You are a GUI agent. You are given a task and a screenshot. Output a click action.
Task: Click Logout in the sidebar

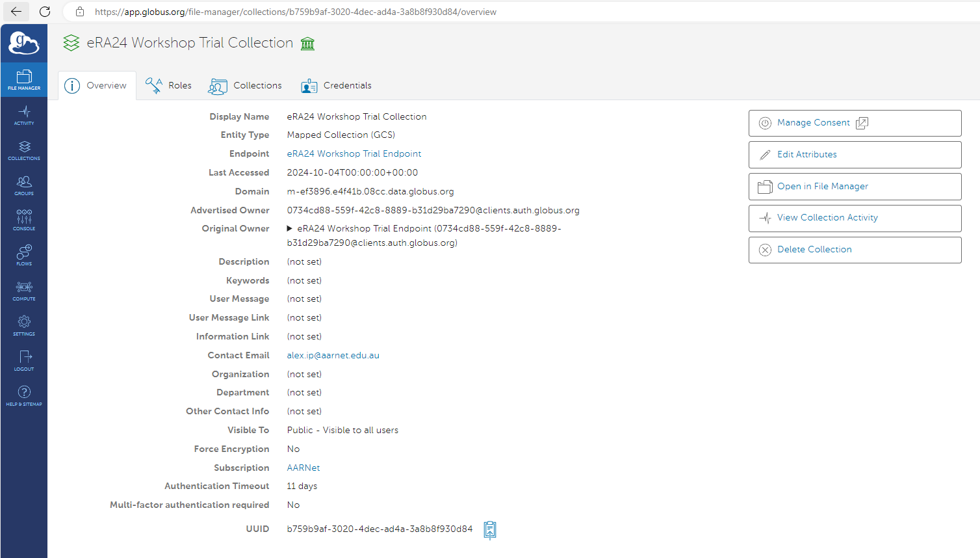point(24,361)
